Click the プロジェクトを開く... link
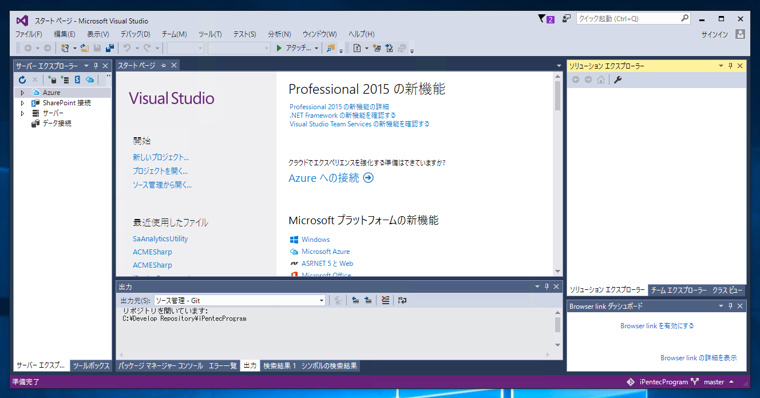 (160, 171)
